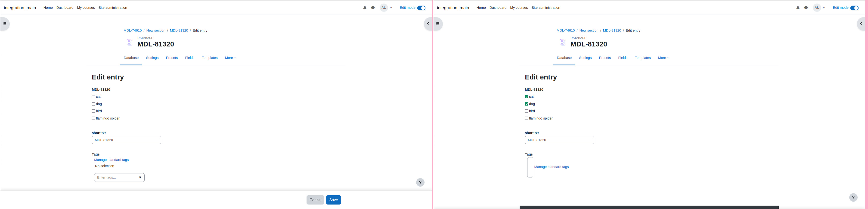Open the help question-mark button in right window
Screen dimensions: 868x209
pos(853,198)
